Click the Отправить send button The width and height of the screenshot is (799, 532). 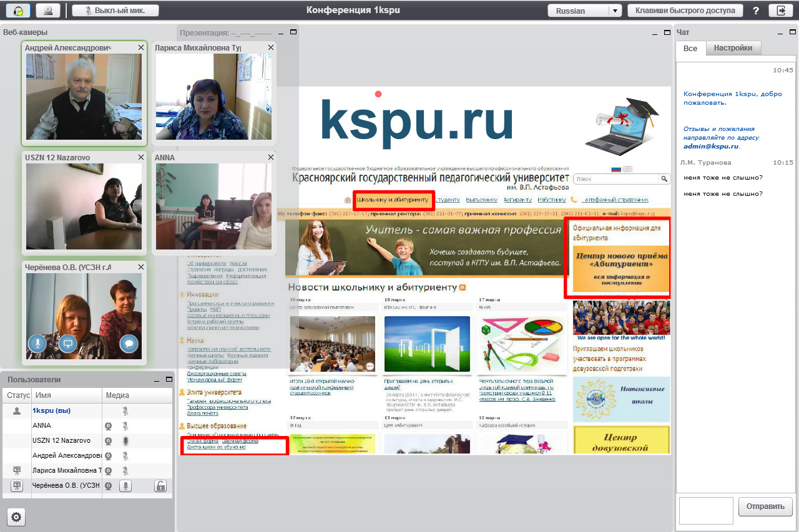[765, 506]
